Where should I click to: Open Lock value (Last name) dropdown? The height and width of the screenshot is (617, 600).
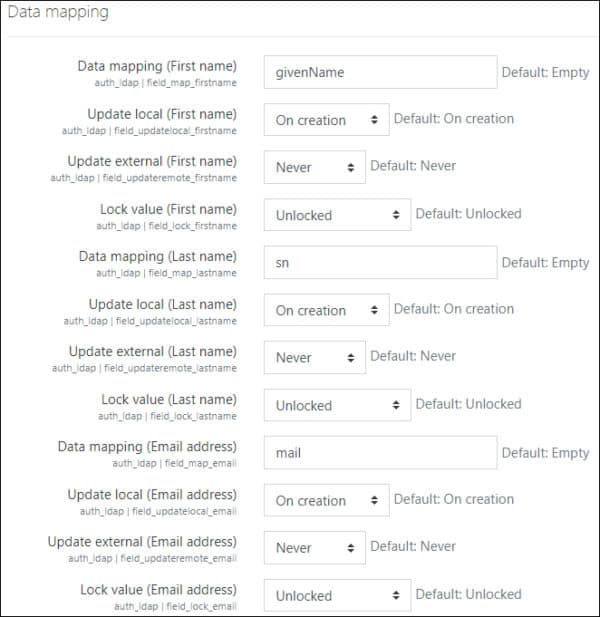[x=337, y=405]
